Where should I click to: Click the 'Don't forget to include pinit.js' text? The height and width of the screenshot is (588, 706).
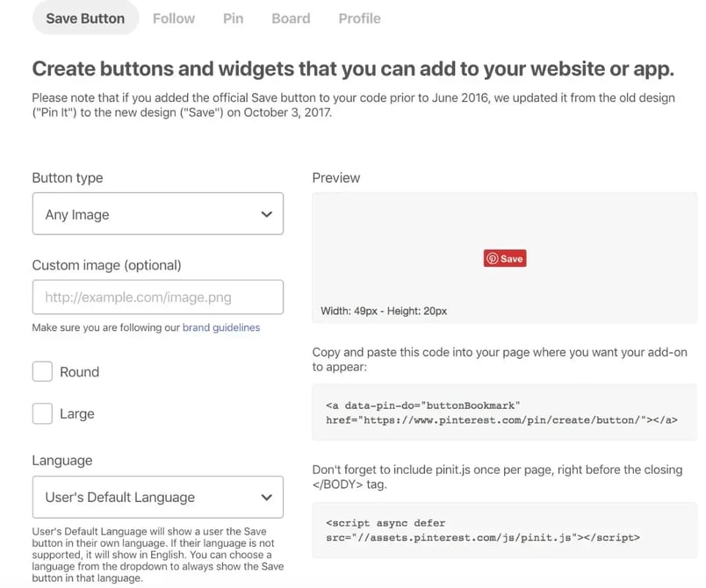tap(498, 477)
